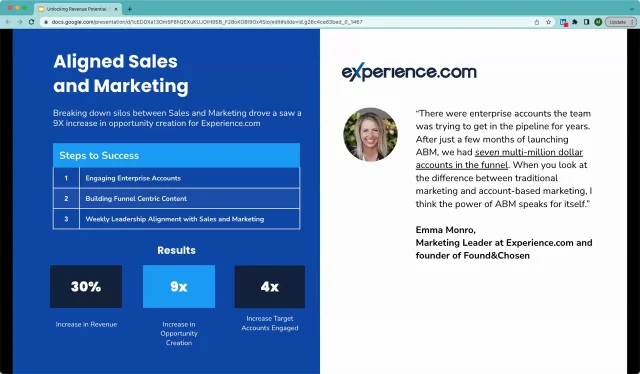Click the Experience.com logo
Viewport: 640px width, 374px height.
click(409, 72)
